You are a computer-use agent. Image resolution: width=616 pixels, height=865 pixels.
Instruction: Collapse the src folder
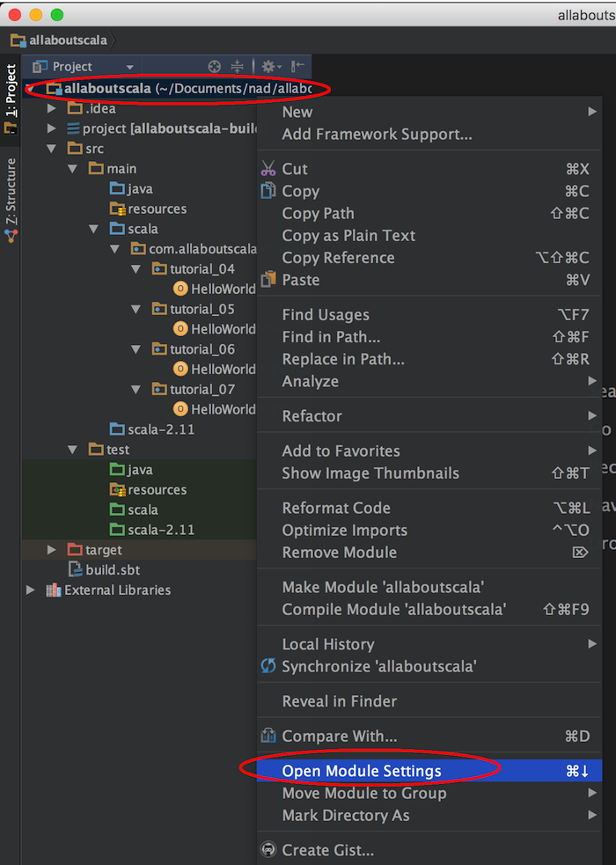[x=52, y=149]
